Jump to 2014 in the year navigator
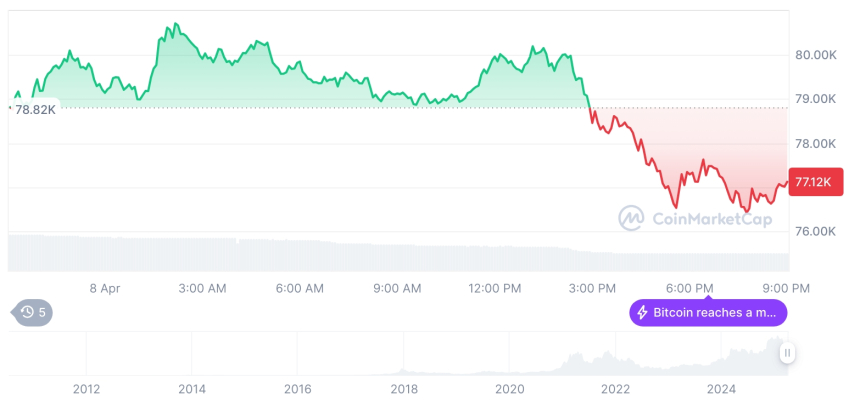The image size is (860, 401). (x=192, y=388)
